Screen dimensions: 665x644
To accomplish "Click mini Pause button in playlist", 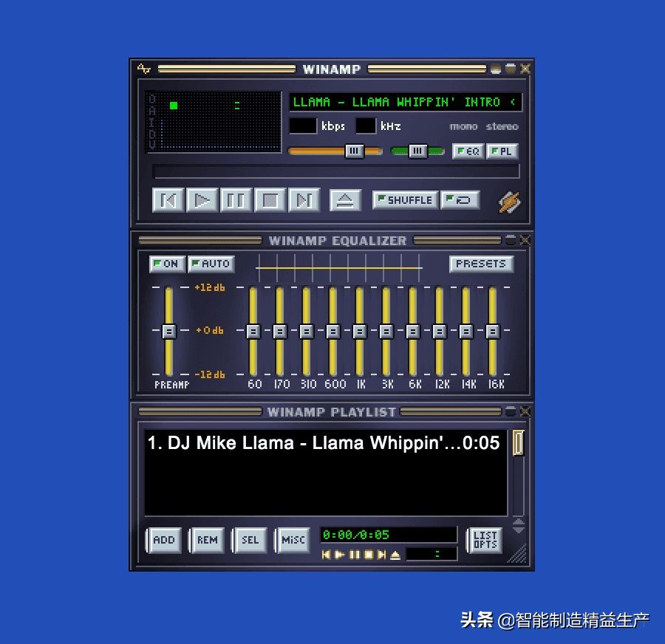I will 355,554.
